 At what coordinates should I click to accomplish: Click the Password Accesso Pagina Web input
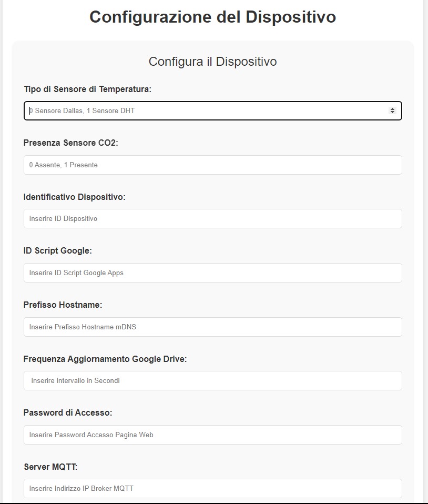[212, 435]
